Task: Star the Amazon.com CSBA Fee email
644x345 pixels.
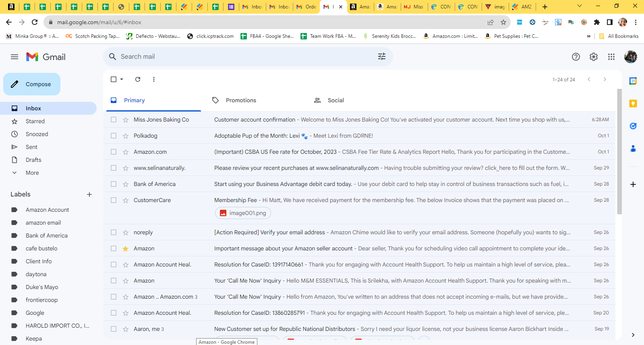Action: (x=126, y=152)
